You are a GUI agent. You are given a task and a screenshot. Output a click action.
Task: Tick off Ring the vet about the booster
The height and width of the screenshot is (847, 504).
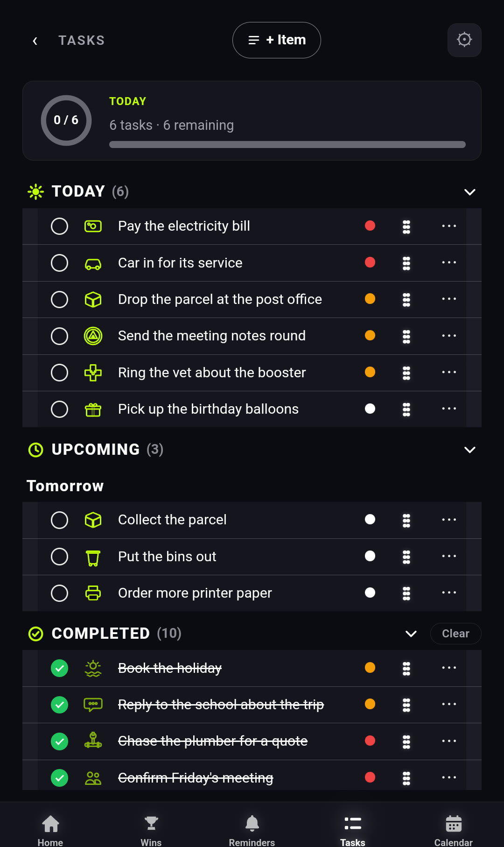[x=59, y=373]
